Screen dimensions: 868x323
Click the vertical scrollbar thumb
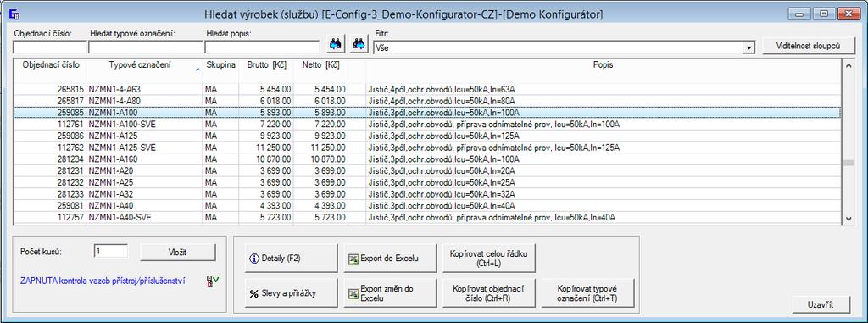click(x=848, y=163)
